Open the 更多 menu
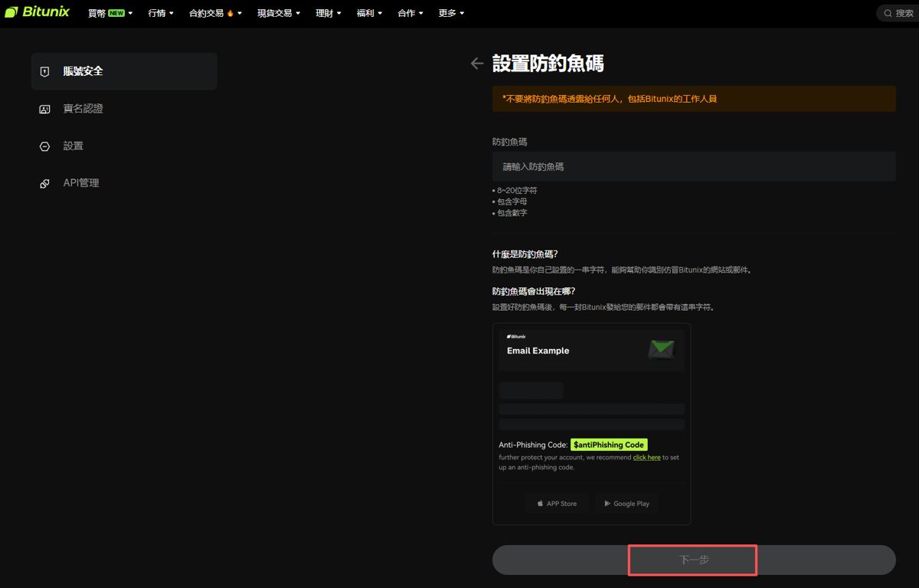The height and width of the screenshot is (588, 919). click(x=451, y=13)
